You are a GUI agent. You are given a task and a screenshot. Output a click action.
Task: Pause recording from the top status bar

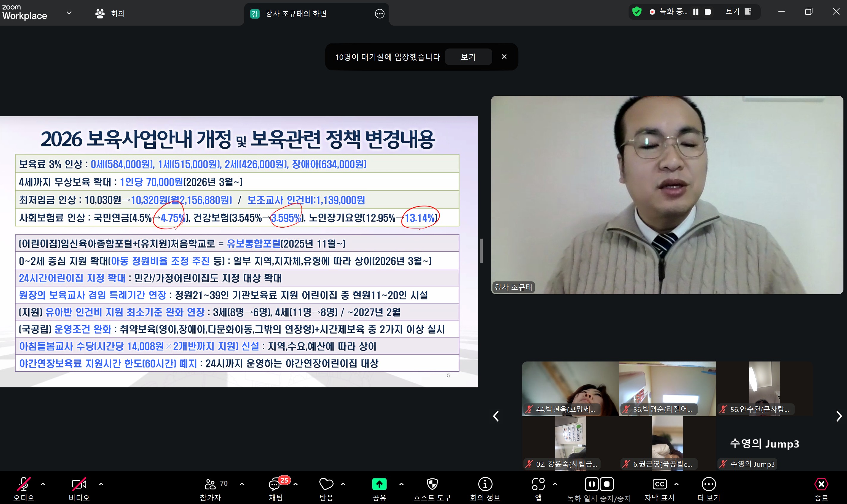click(695, 12)
